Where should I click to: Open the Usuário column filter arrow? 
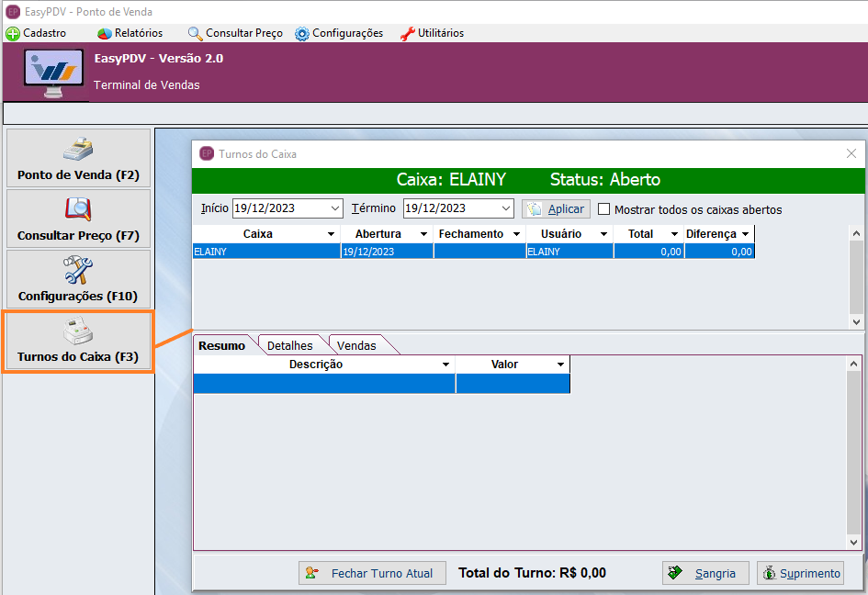point(603,234)
